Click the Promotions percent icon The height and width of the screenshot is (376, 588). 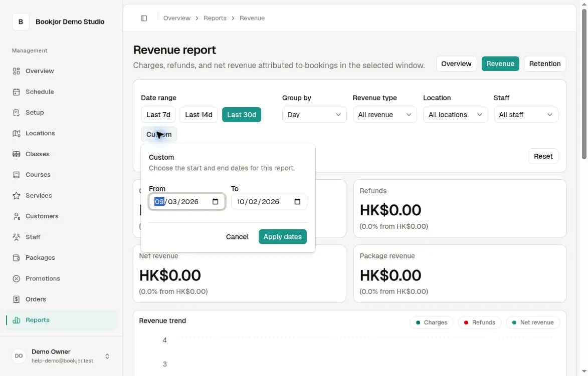click(x=16, y=279)
